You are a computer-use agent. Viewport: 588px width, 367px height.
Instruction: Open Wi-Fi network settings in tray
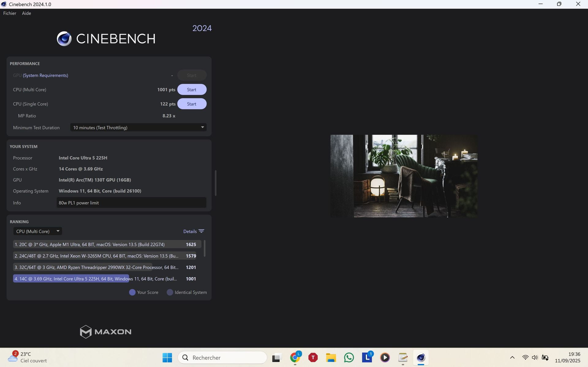(526, 358)
